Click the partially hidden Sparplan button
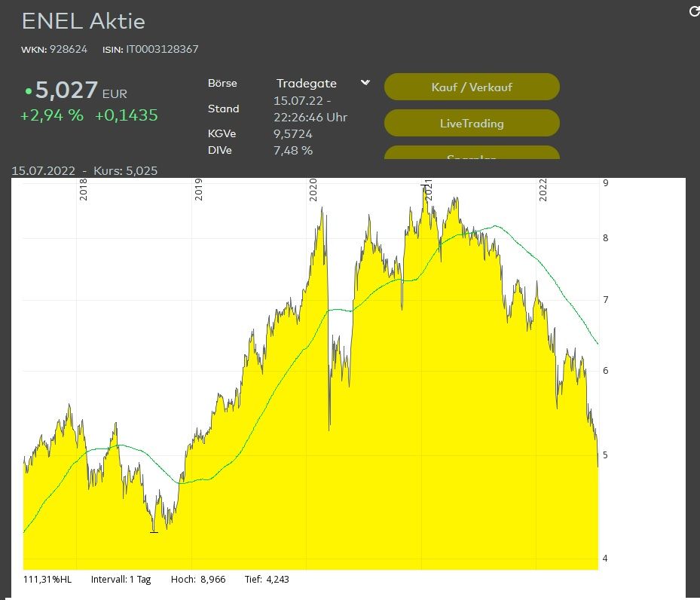The width and height of the screenshot is (700, 600). point(472,154)
